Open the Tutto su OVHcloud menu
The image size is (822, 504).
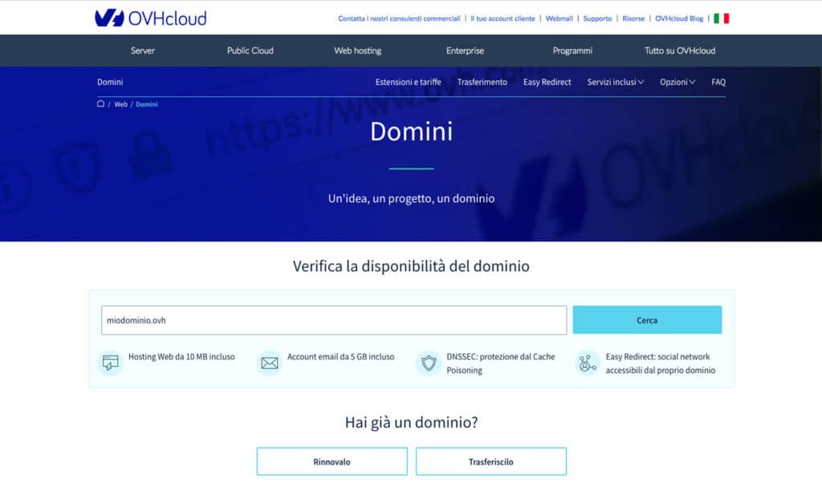[x=681, y=50]
